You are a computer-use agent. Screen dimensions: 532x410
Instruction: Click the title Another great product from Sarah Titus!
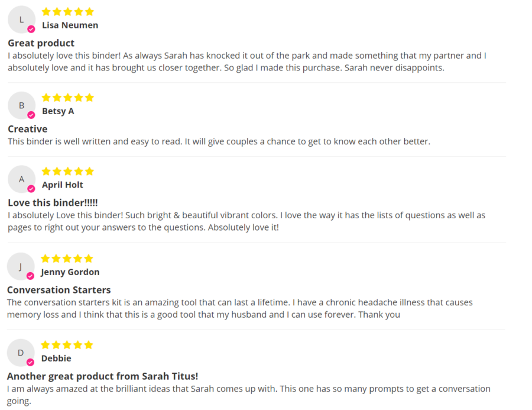(102, 376)
